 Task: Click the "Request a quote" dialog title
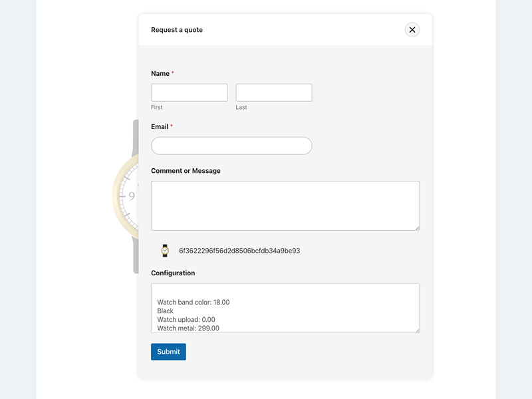[x=177, y=30]
